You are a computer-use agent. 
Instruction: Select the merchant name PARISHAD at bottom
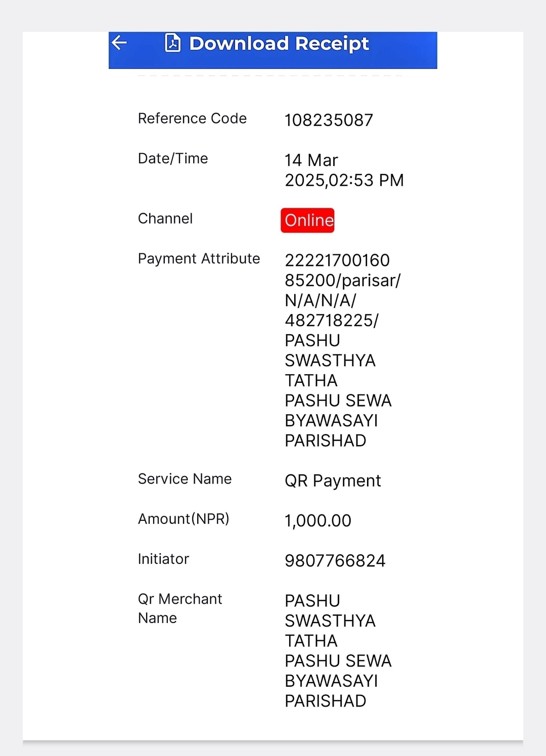coord(326,701)
